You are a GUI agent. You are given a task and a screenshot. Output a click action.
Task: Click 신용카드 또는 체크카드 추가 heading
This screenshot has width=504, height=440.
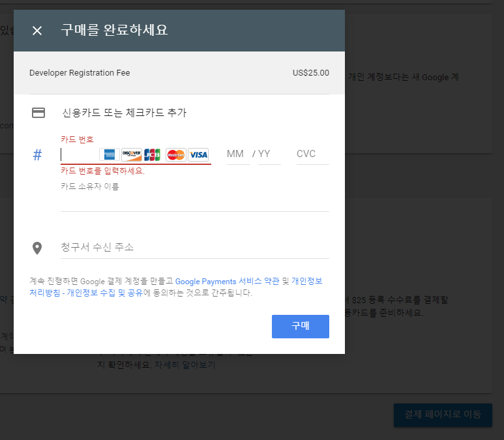point(124,113)
